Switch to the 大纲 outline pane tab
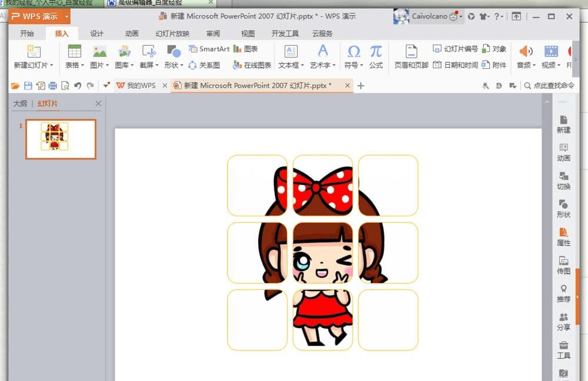Viewport: 588px width, 381px height. [20, 104]
